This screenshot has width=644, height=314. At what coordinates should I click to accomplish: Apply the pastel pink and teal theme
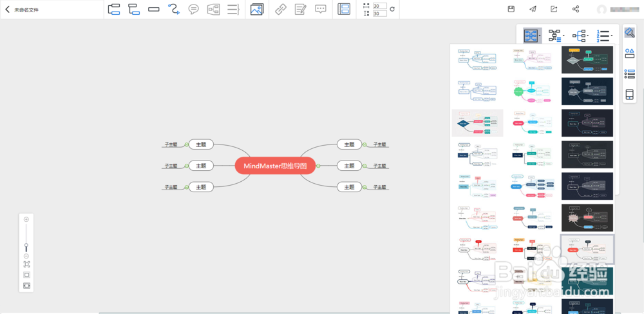[x=533, y=59]
